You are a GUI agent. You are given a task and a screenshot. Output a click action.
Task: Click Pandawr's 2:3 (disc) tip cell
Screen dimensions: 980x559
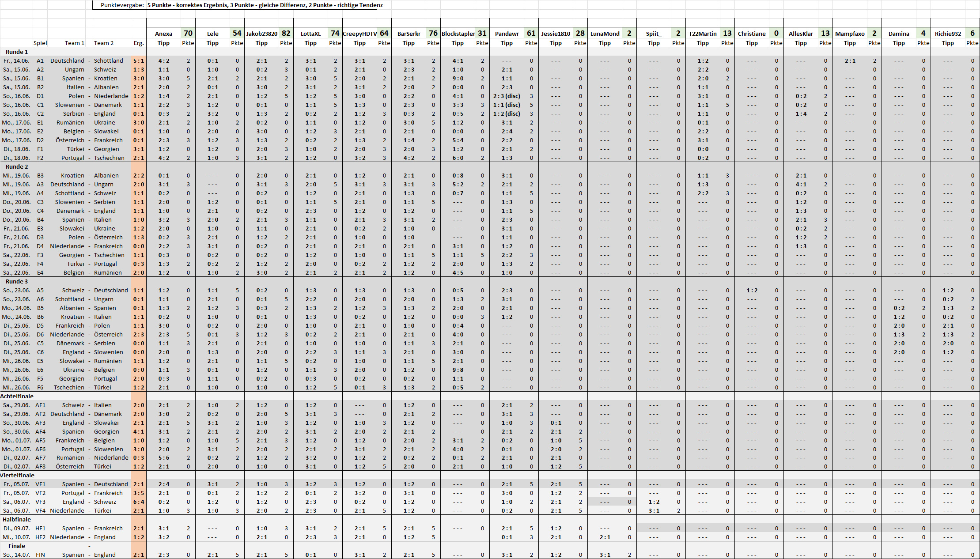507,96
